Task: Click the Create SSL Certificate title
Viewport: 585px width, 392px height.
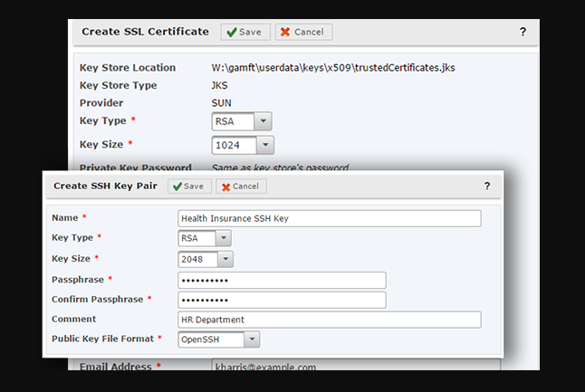Action: coord(145,32)
